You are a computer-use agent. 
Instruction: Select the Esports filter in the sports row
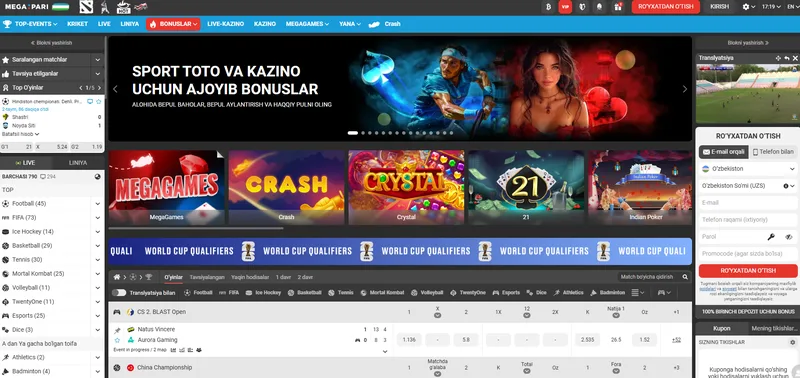(506, 293)
